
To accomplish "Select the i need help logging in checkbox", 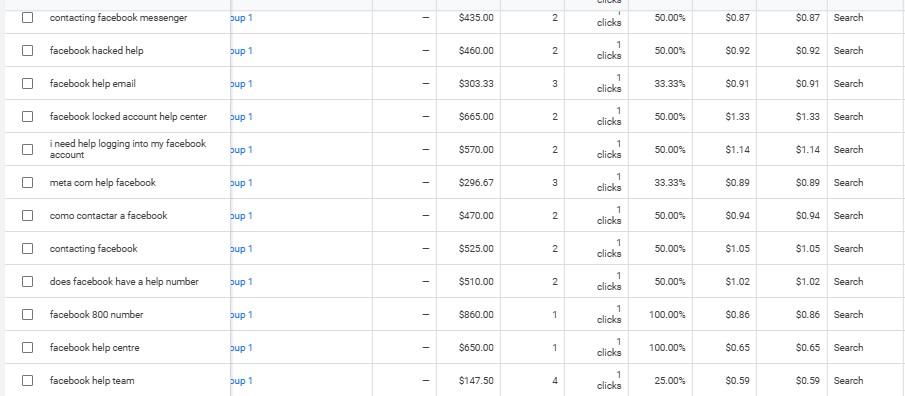I will click(28, 149).
